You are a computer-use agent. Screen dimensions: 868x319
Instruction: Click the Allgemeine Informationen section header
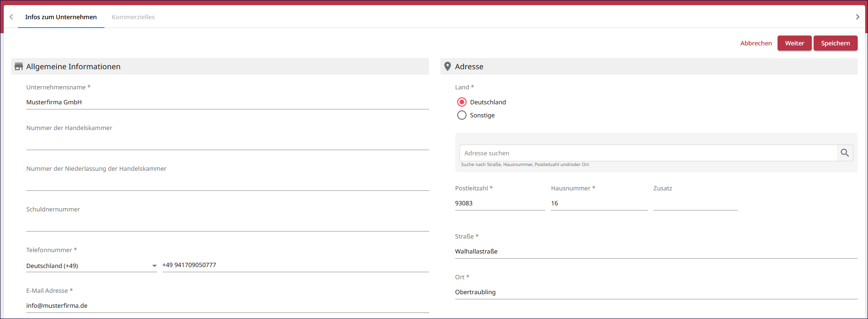(220, 66)
